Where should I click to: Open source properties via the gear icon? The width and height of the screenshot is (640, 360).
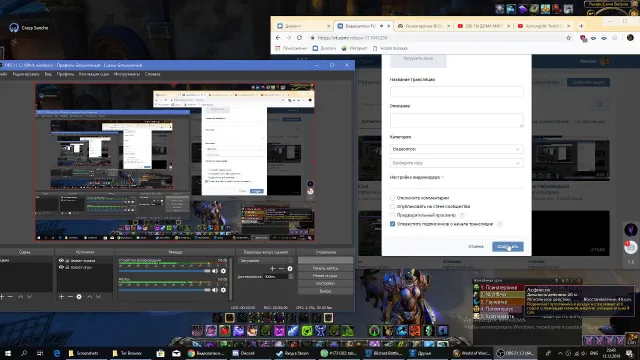tap(79, 297)
